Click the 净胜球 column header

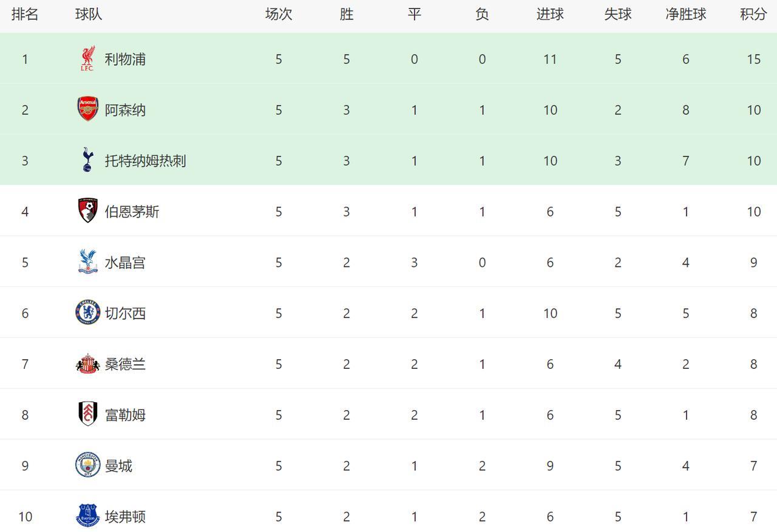(x=685, y=15)
